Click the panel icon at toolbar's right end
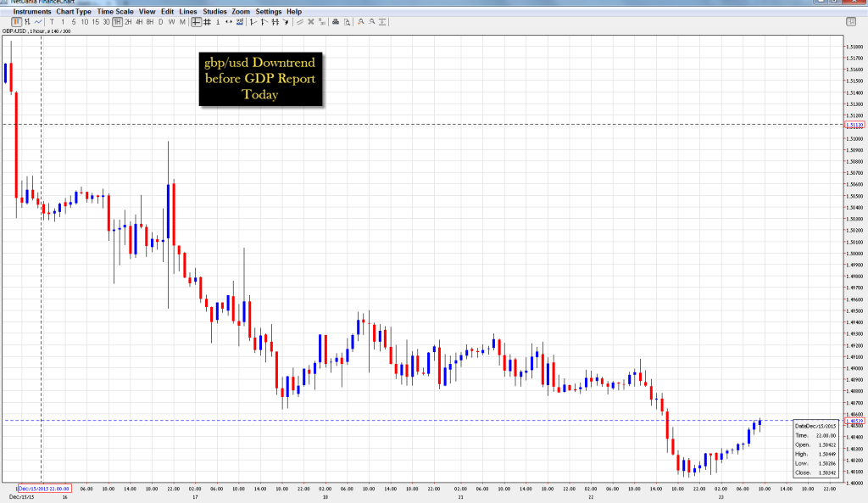Screen dimensions: 868x503 (x=851, y=21)
